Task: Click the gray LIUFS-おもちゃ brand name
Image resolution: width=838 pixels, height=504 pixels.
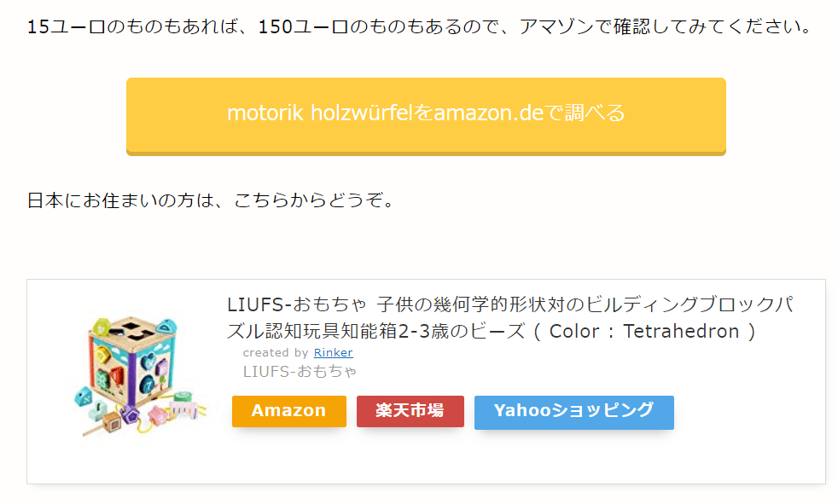Action: pyautogui.click(x=300, y=371)
